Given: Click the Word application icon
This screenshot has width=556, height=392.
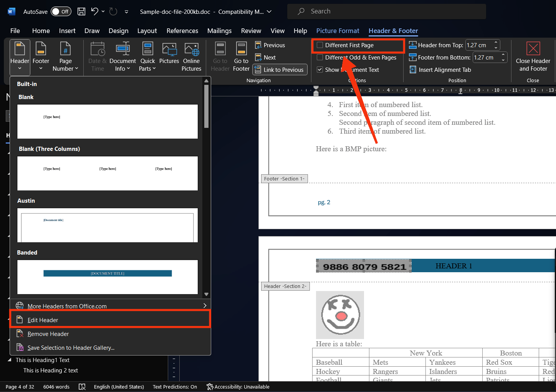Looking at the screenshot, I should 11,12.
